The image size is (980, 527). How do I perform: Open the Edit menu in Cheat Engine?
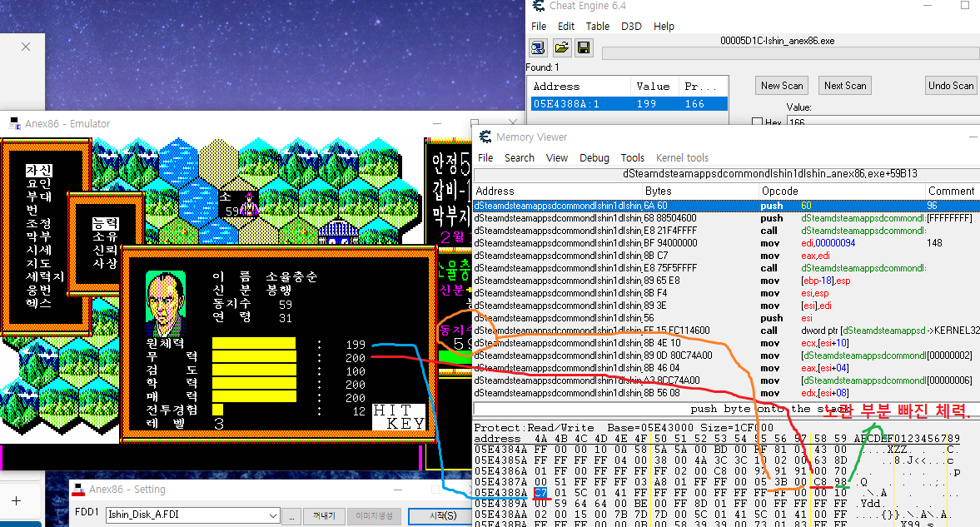[x=566, y=27]
